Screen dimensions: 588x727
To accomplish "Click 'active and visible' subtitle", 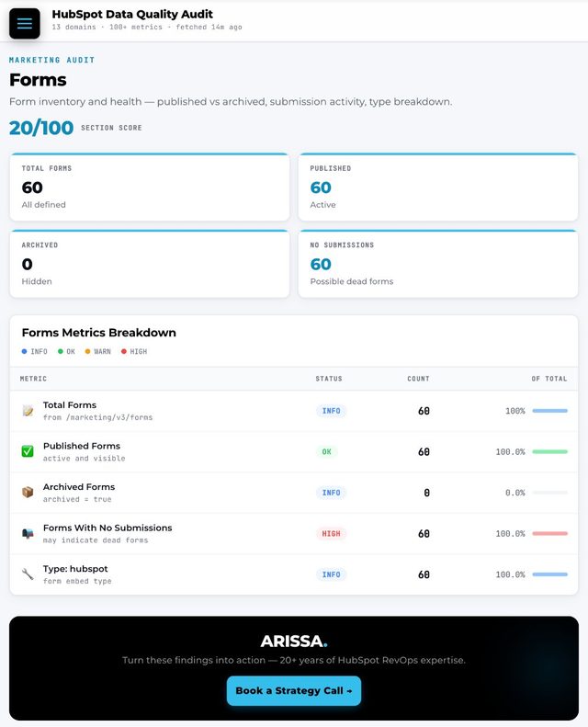I will point(84,458).
